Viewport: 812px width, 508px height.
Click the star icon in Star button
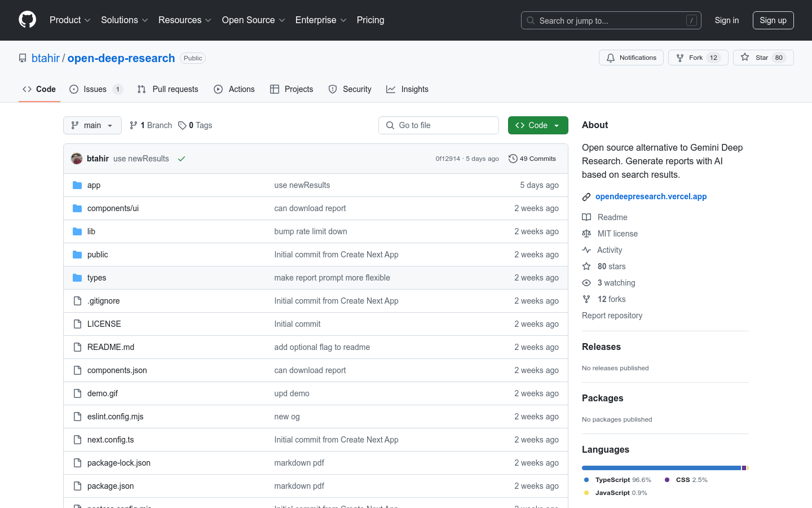745,57
